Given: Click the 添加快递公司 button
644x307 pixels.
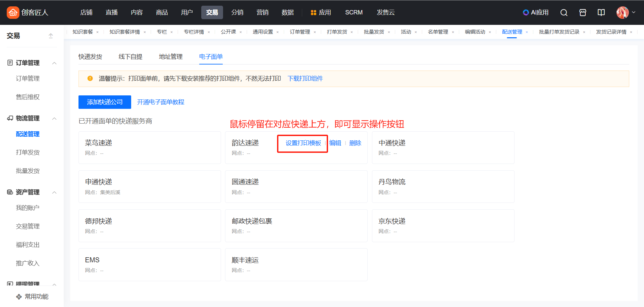Looking at the screenshot, I should (x=105, y=102).
